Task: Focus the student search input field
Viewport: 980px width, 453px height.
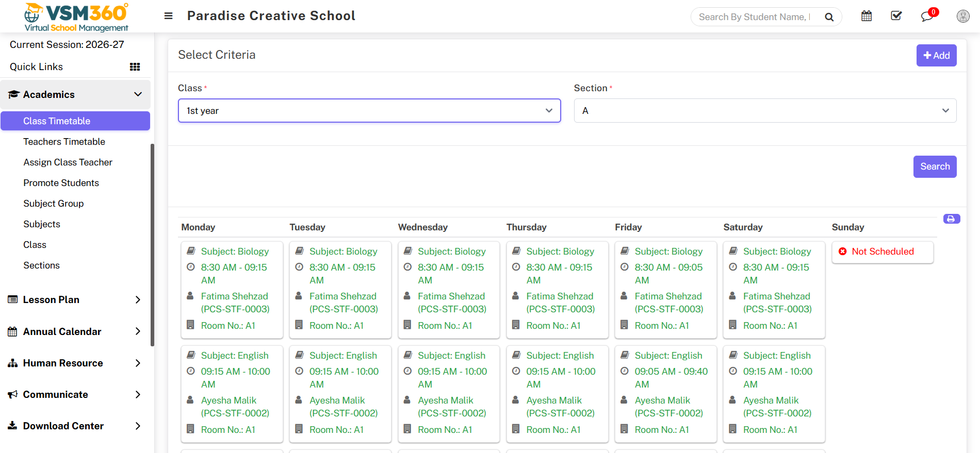Action: point(755,17)
